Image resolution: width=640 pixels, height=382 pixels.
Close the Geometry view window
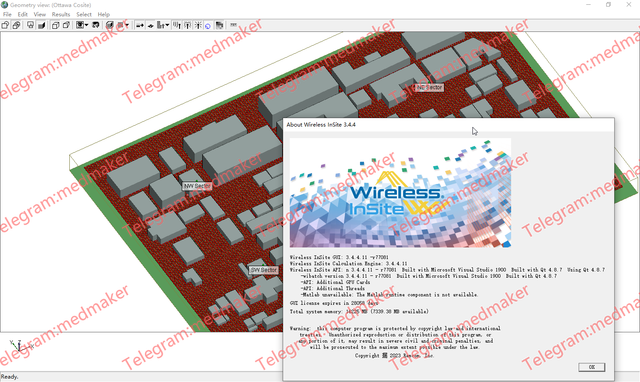(x=629, y=5)
